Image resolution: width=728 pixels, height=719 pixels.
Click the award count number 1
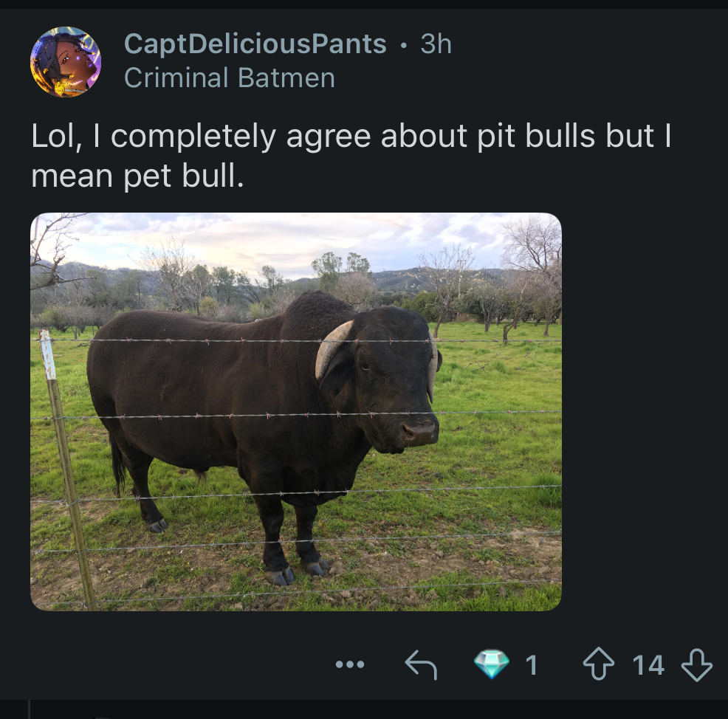(531, 665)
